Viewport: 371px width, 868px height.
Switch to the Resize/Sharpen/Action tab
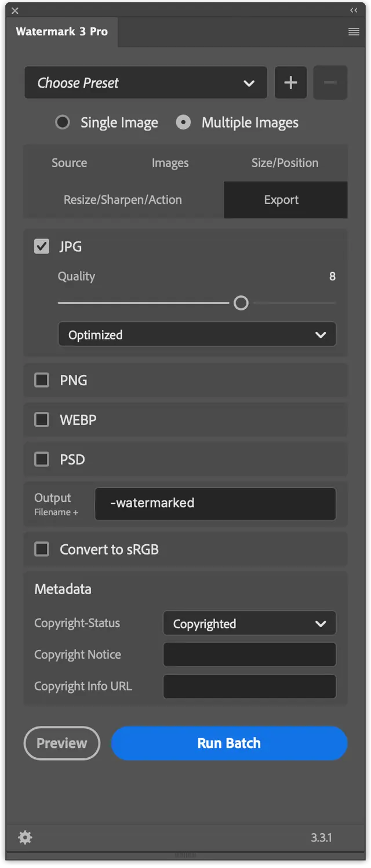[123, 200]
